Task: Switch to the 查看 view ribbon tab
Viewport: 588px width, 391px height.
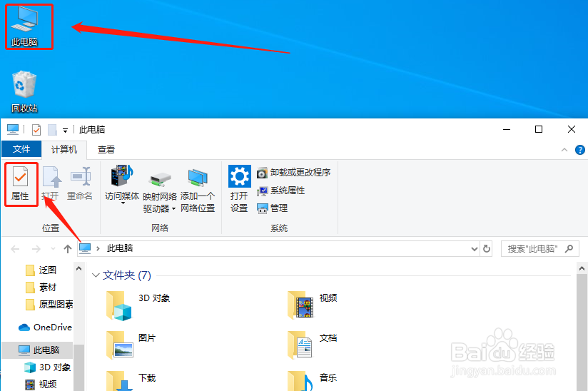Action: (x=106, y=150)
